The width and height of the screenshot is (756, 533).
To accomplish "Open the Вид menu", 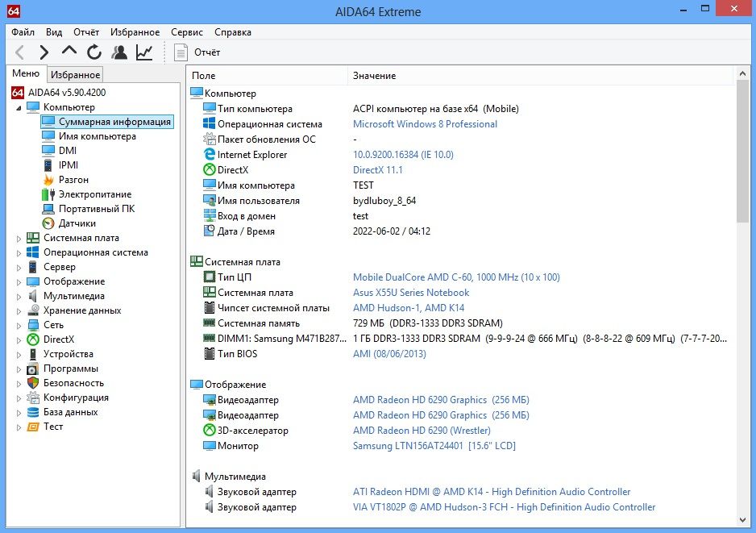I will (54, 32).
